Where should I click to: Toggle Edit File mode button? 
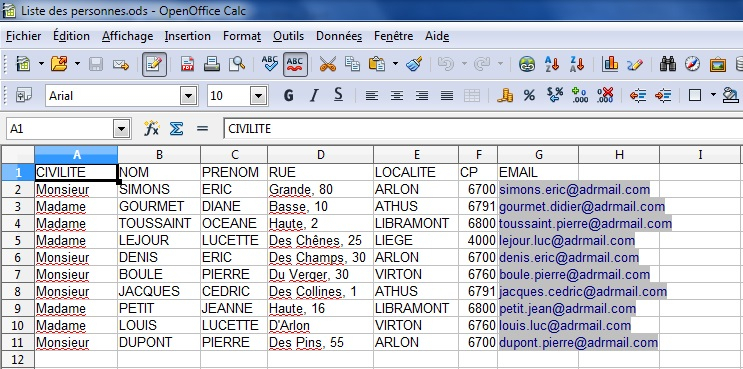pyautogui.click(x=154, y=64)
